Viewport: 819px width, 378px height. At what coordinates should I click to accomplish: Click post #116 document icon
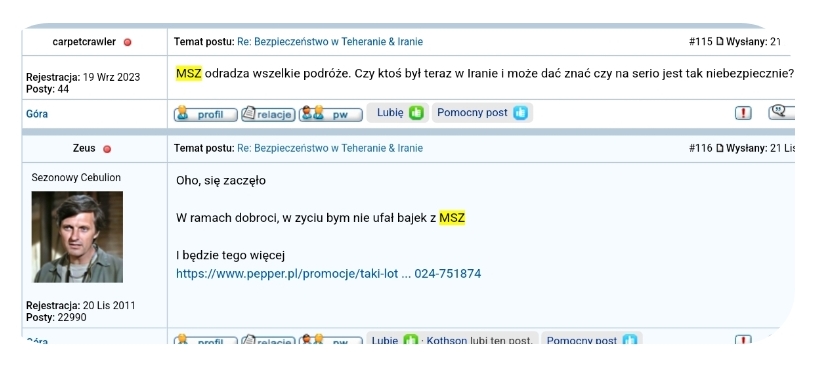tap(720, 148)
